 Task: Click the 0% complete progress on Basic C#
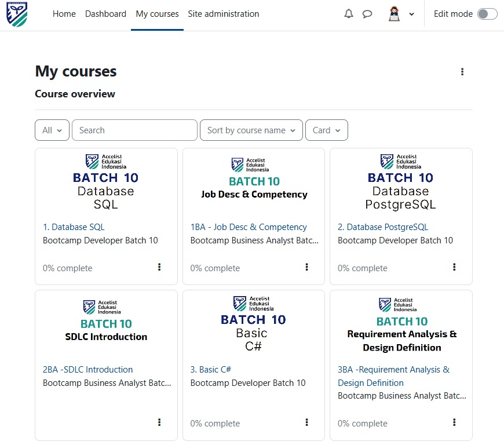point(215,423)
